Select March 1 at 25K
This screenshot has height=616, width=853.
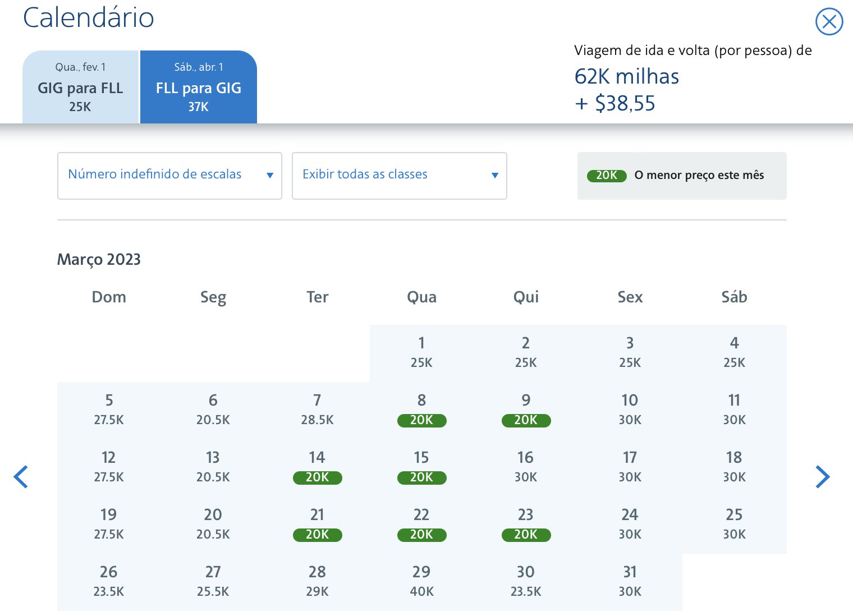[421, 353]
